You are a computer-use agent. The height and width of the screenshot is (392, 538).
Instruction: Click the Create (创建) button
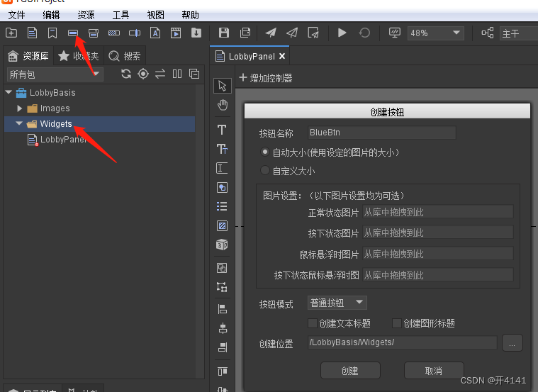(350, 371)
